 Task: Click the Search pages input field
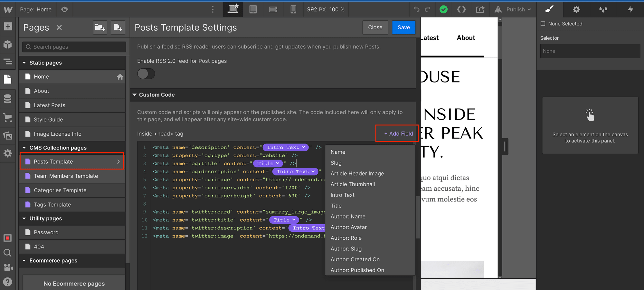pyautogui.click(x=73, y=47)
